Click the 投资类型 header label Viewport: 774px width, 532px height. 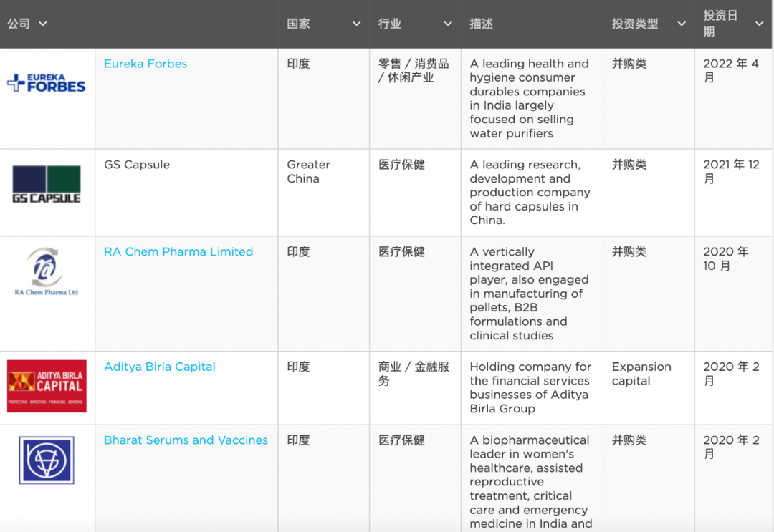[635, 24]
